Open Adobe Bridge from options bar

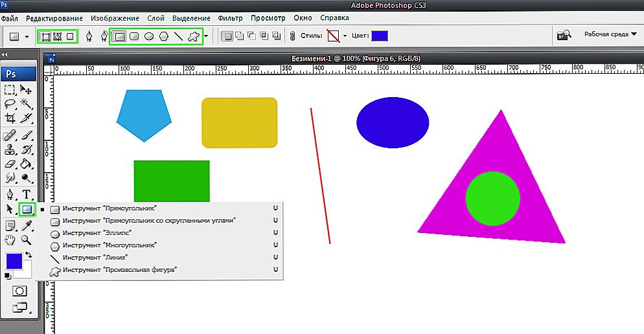click(x=564, y=36)
